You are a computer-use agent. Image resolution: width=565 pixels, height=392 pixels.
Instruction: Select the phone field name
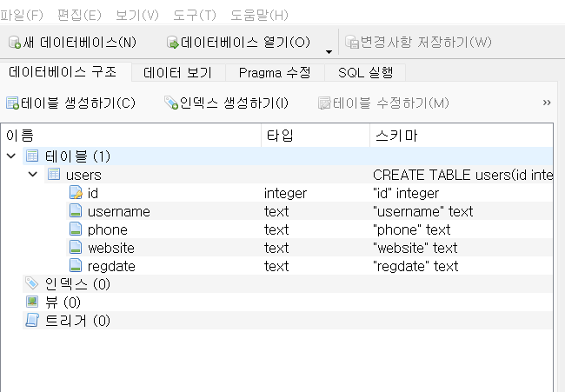coord(108,229)
